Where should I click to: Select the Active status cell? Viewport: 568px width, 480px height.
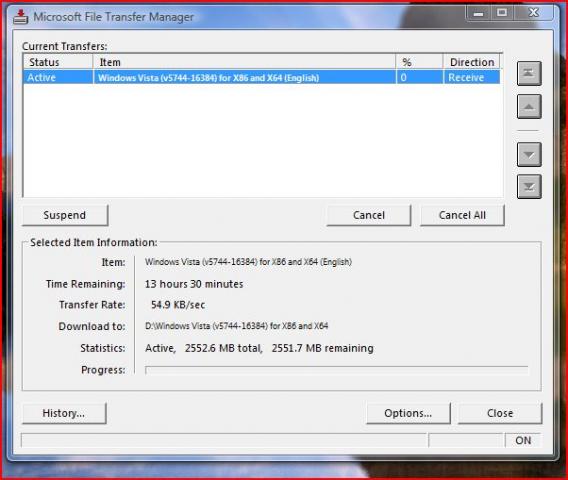tap(58, 78)
